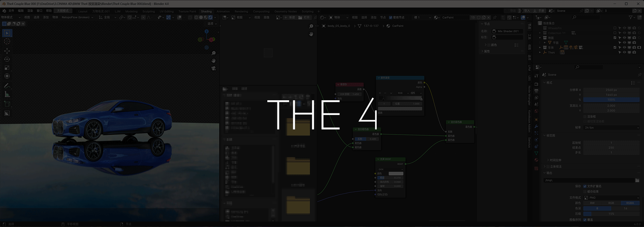
Task: Unlink the CarPaint material with X
Action: pyautogui.click(x=489, y=17)
